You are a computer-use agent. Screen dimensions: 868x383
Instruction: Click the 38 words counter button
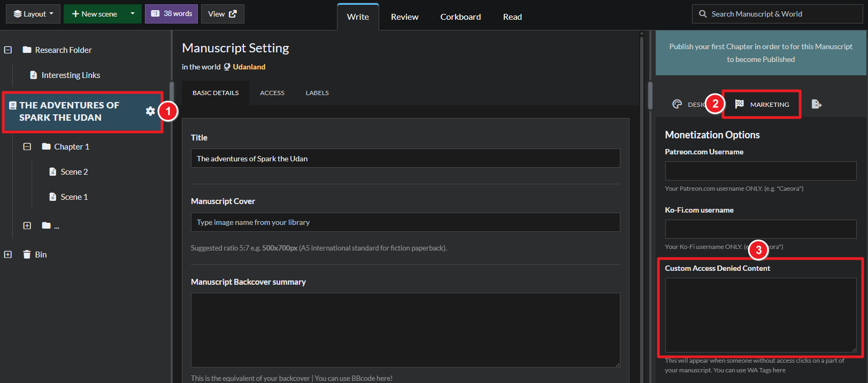171,14
